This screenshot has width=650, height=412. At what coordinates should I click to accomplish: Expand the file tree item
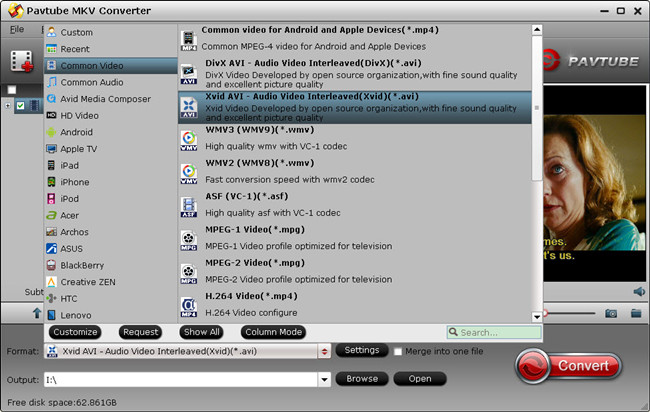[x=9, y=106]
